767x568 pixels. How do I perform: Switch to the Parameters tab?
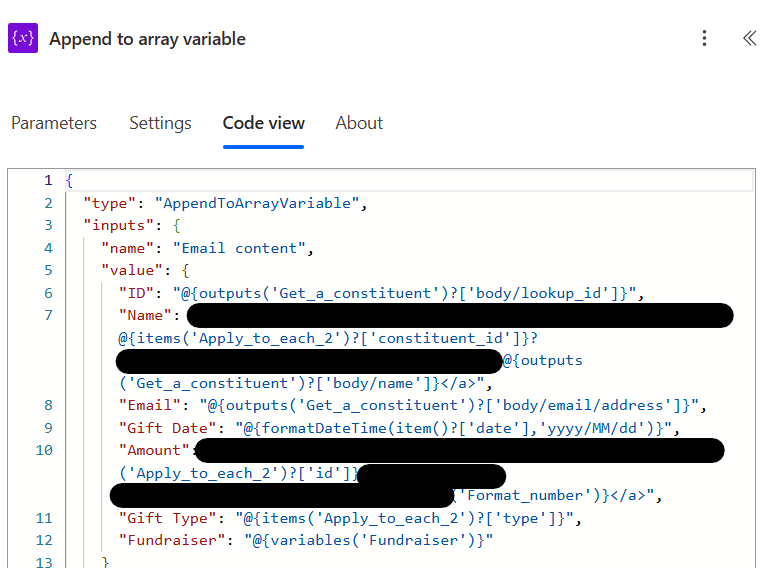[x=54, y=123]
